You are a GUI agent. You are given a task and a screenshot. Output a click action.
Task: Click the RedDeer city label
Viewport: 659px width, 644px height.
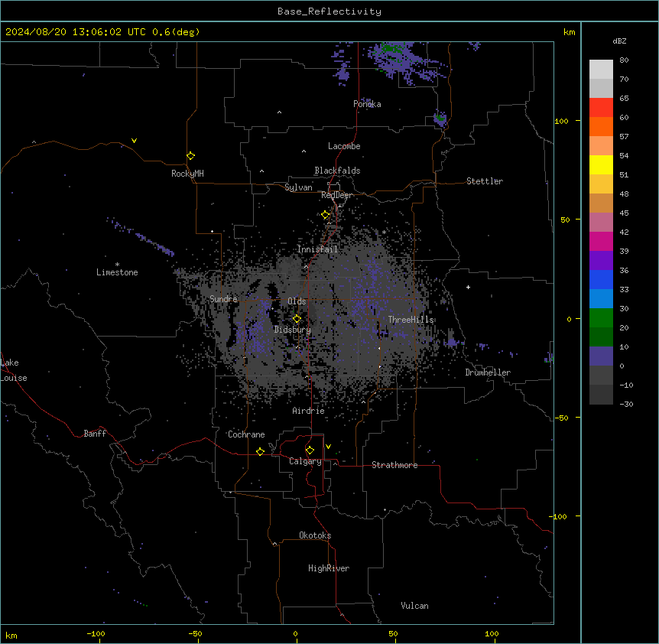click(x=336, y=194)
